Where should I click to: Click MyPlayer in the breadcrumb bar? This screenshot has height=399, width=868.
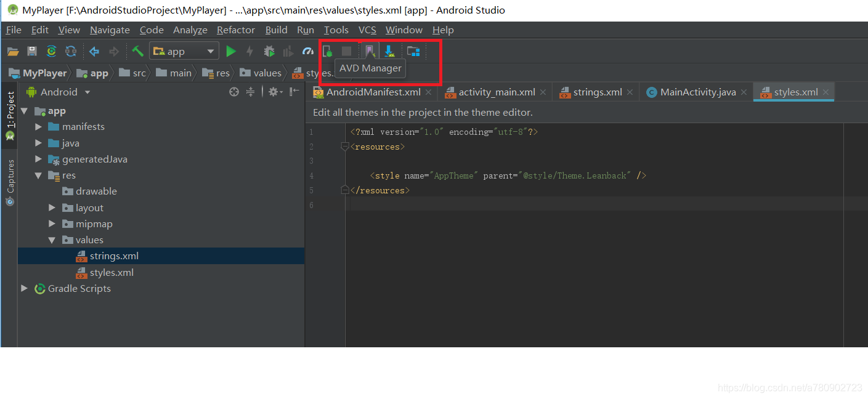(x=38, y=73)
